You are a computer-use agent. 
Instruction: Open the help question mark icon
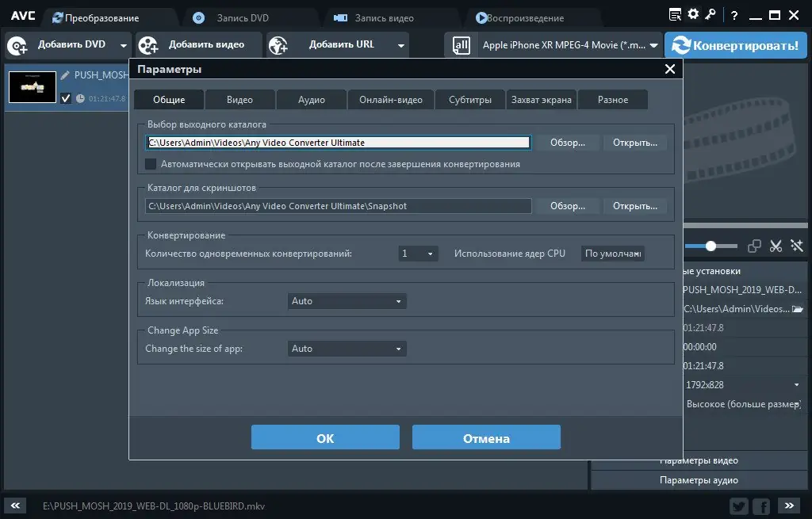point(733,16)
